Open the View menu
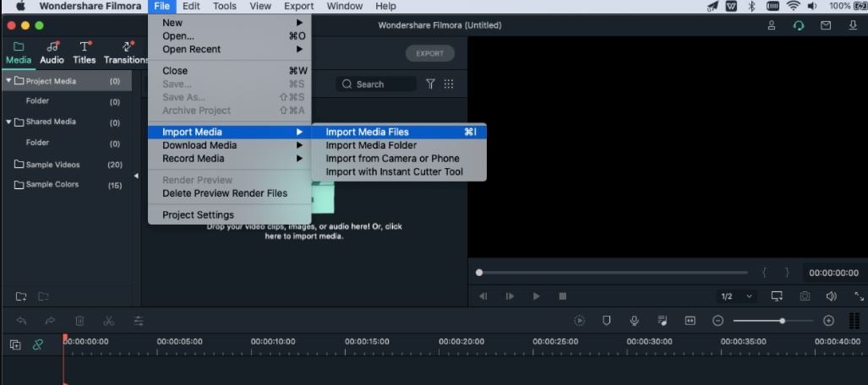This screenshot has height=385, width=868. [x=260, y=6]
